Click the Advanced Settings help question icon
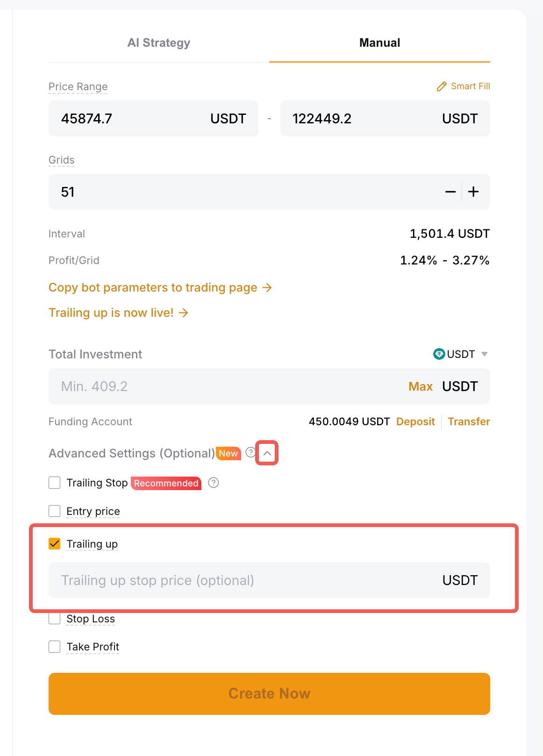The height and width of the screenshot is (756, 543). tap(250, 452)
